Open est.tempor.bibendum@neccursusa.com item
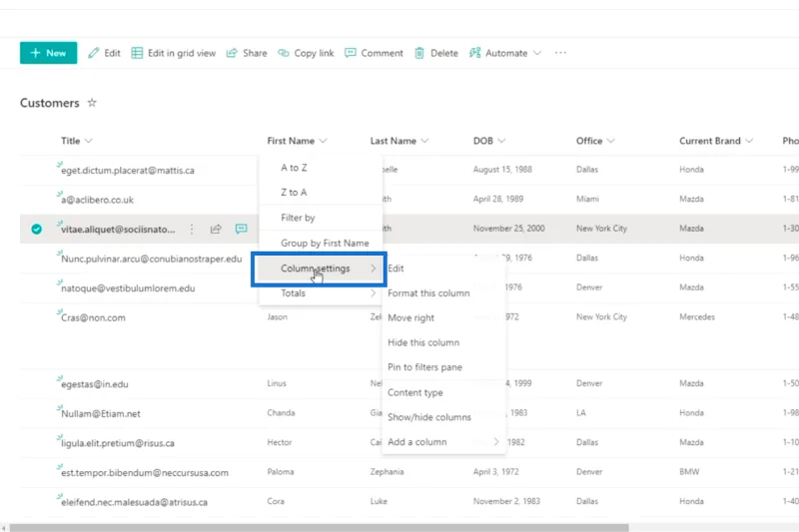The height and width of the screenshot is (532, 799). [145, 473]
